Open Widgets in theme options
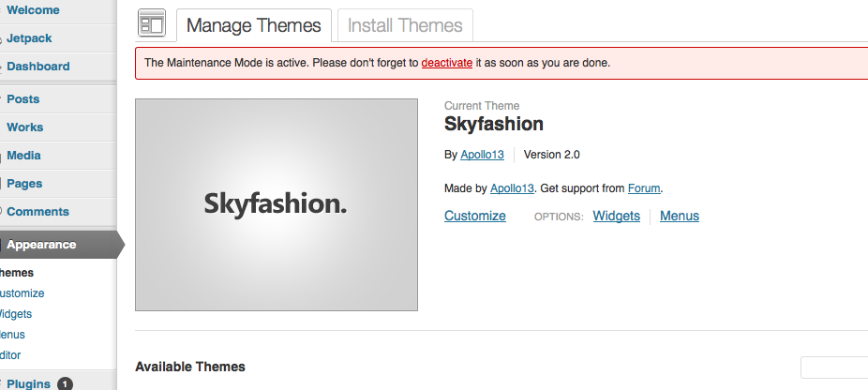This screenshot has width=868, height=390. [616, 216]
